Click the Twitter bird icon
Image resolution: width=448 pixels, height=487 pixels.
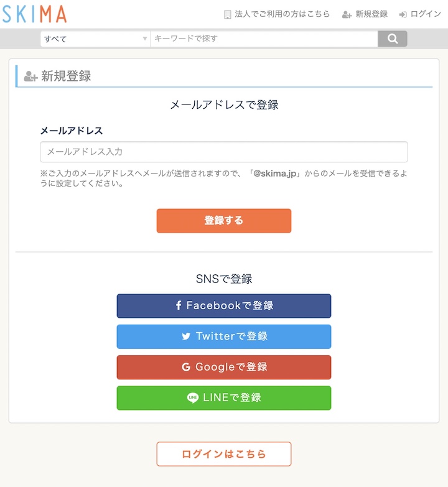click(186, 336)
